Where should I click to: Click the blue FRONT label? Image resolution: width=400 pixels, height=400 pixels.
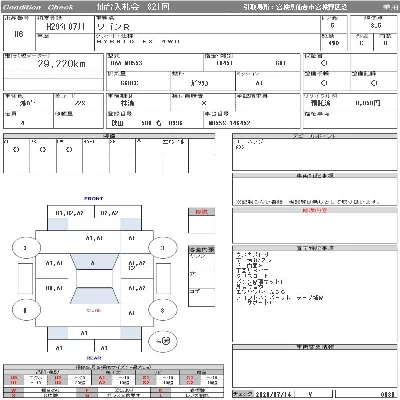point(94,198)
